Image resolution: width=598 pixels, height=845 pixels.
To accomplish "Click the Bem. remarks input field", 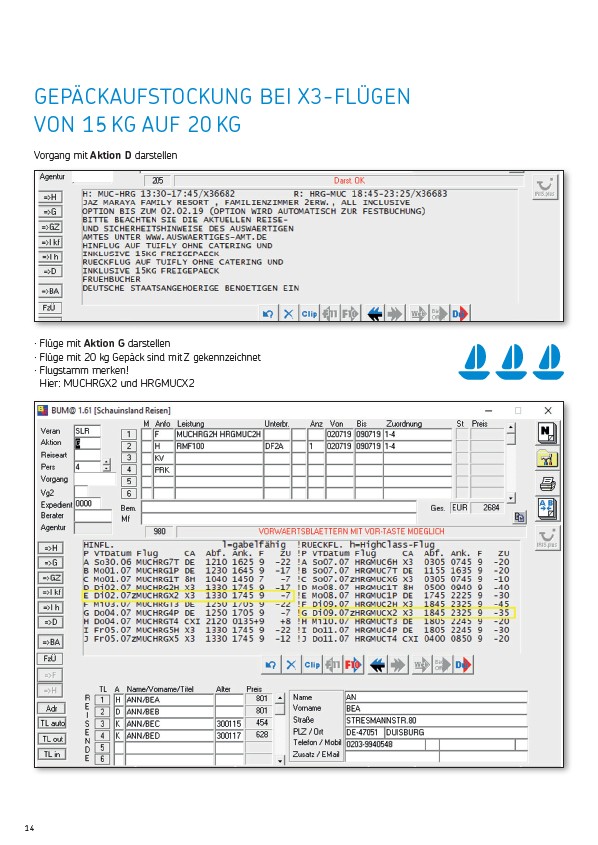I will (279, 508).
